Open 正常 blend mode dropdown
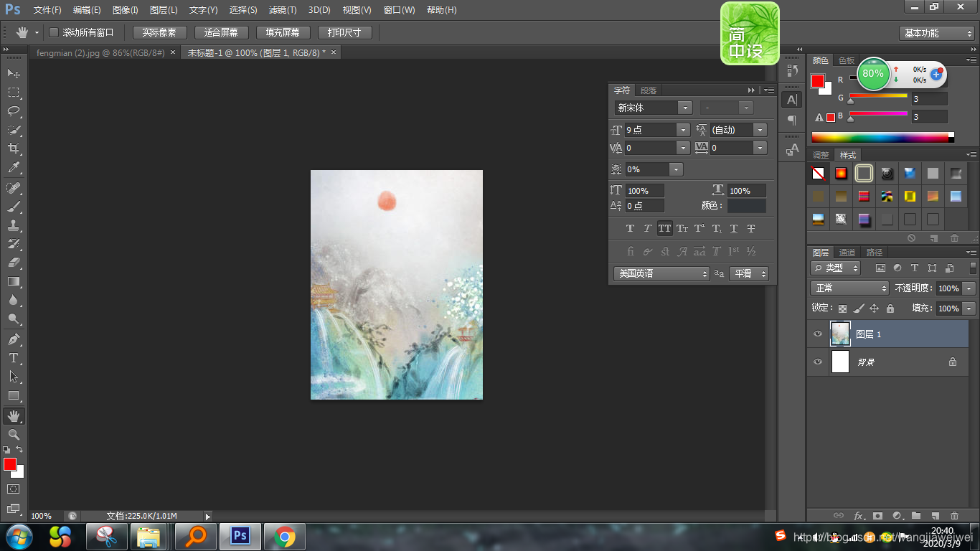This screenshot has height=551, width=980. tap(849, 288)
